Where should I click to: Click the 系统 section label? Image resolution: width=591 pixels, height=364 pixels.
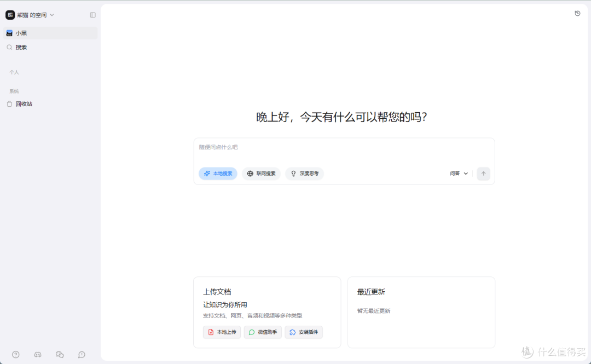[x=14, y=91]
